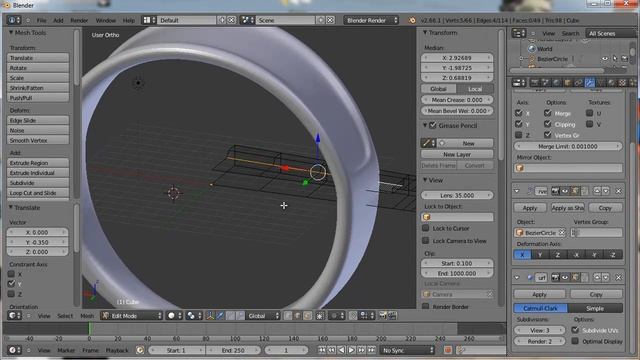
Task: Click the Extrude Region button
Action: point(38,163)
